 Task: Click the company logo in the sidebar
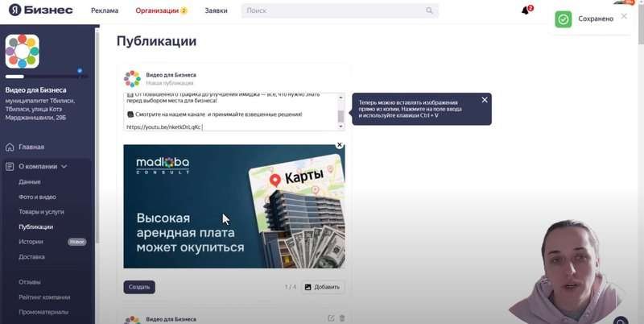pos(23,52)
